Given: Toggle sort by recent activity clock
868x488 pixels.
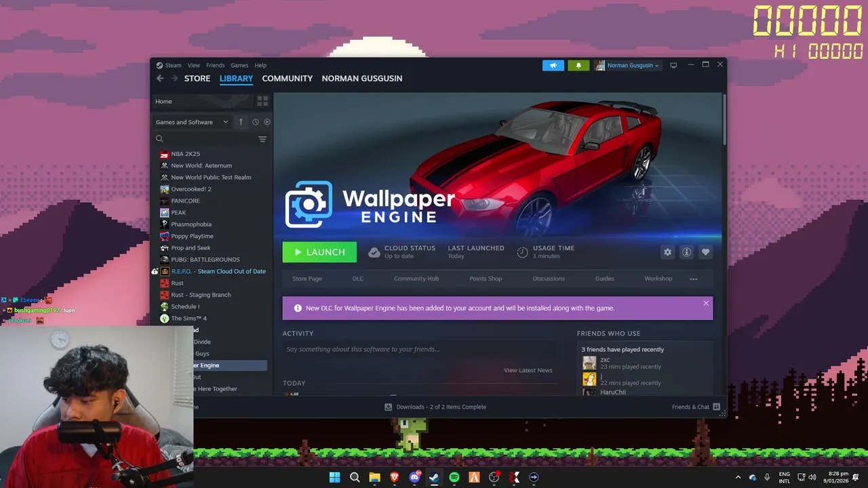Looking at the screenshot, I should coord(256,122).
